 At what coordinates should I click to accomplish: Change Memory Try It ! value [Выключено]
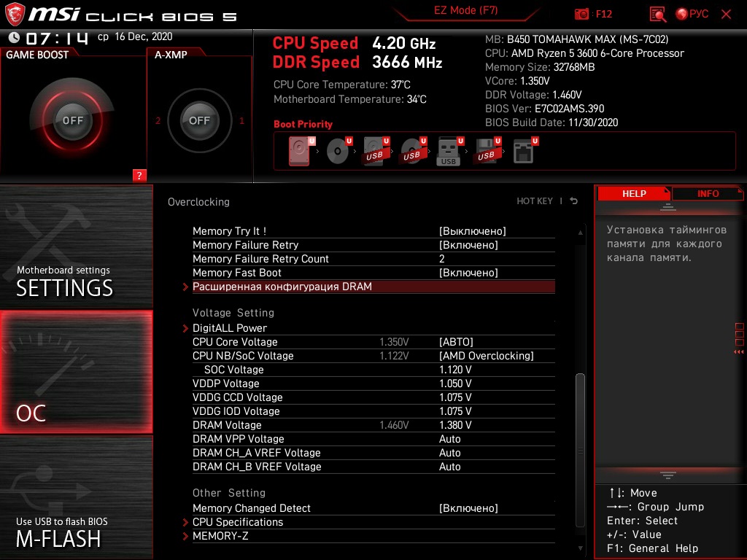(473, 231)
